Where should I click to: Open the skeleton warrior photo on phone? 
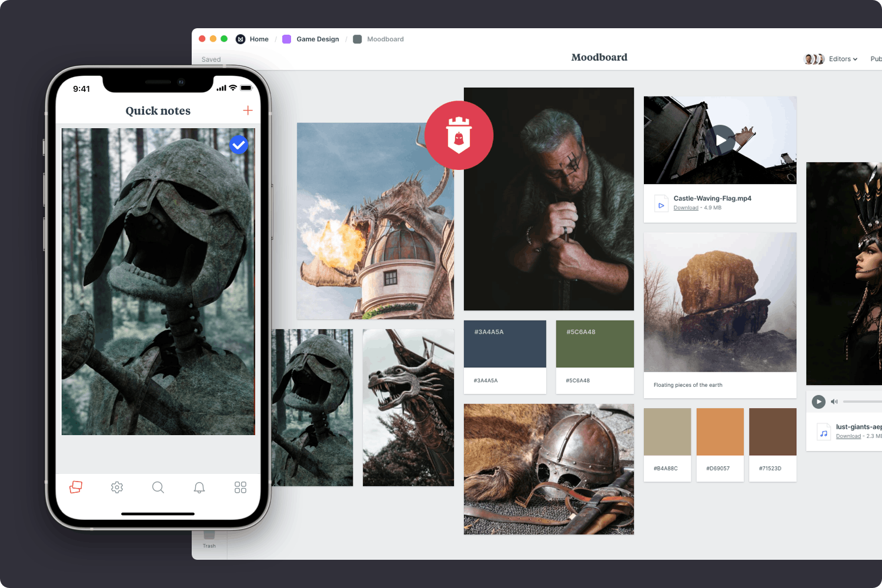point(158,282)
